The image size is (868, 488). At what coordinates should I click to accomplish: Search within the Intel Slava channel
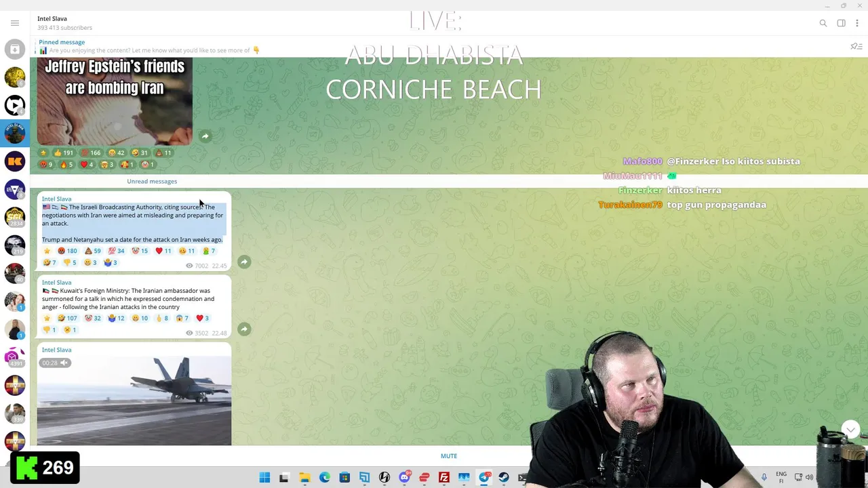823,23
